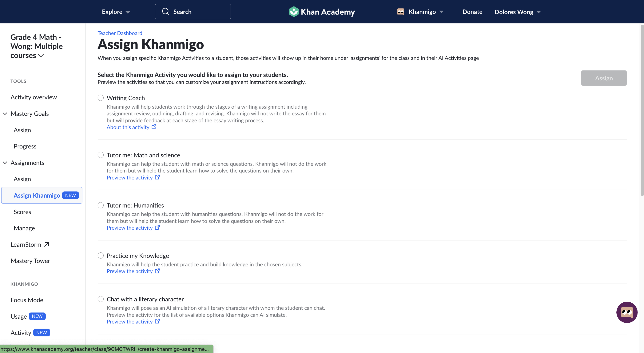Go to Progress in sidebar
This screenshot has width=644, height=353.
pos(25,146)
